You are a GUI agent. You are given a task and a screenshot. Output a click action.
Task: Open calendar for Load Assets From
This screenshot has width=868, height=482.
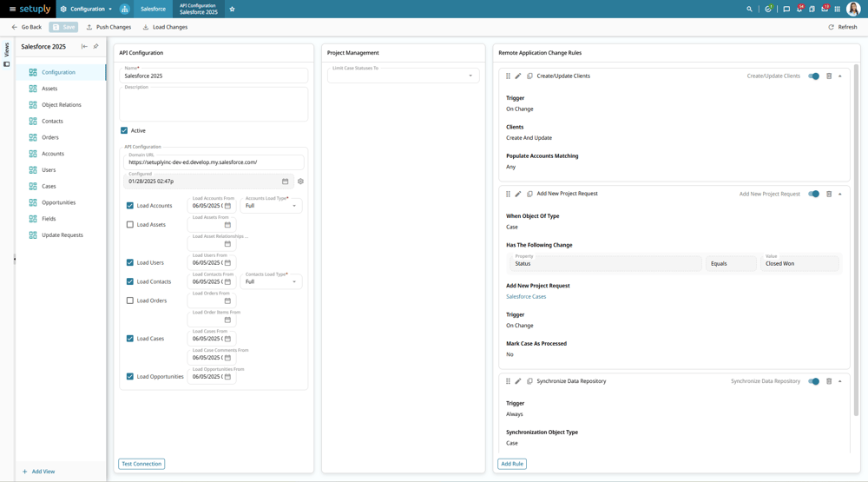pyautogui.click(x=227, y=225)
